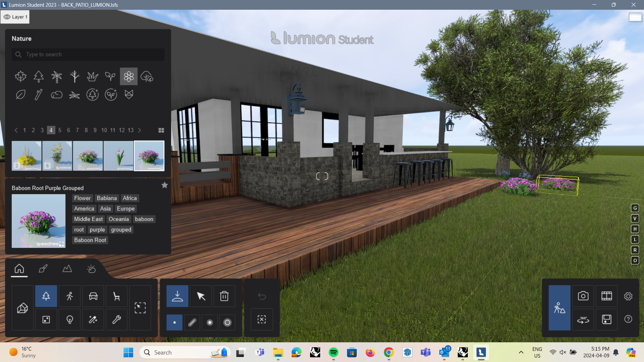The width and height of the screenshot is (644, 362).
Task: Enable cluster placement mode
Action: [x=210, y=322]
